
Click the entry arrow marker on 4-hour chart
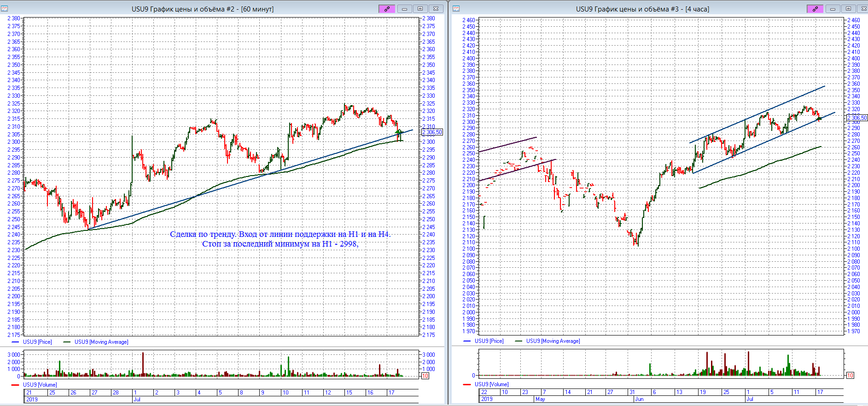coord(819,118)
